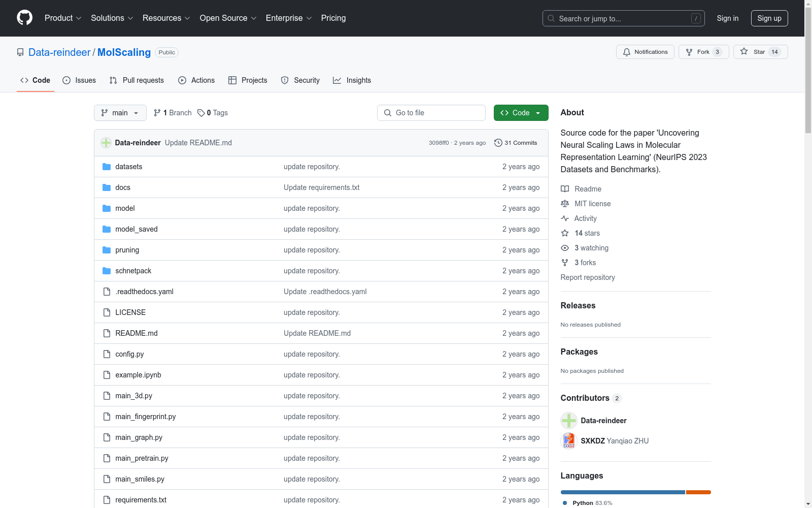
Task: Switch to the Issues tab
Action: click(x=79, y=80)
